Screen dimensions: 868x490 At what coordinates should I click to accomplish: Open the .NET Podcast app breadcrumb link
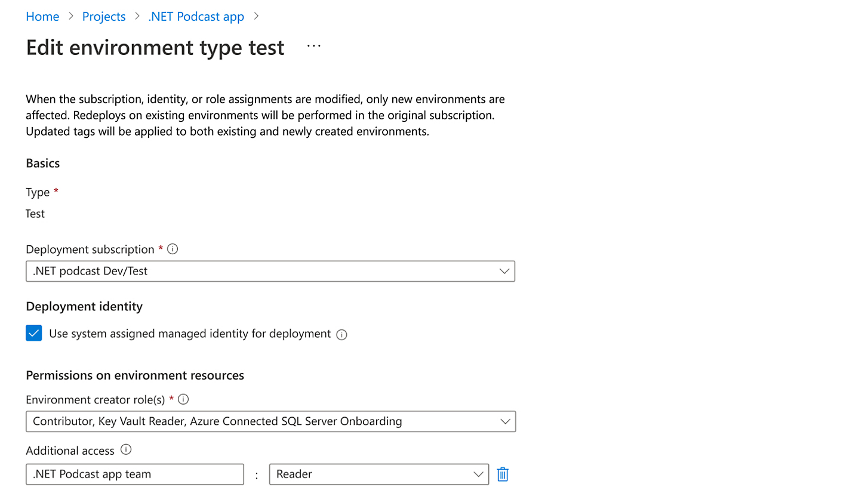pyautogui.click(x=196, y=17)
